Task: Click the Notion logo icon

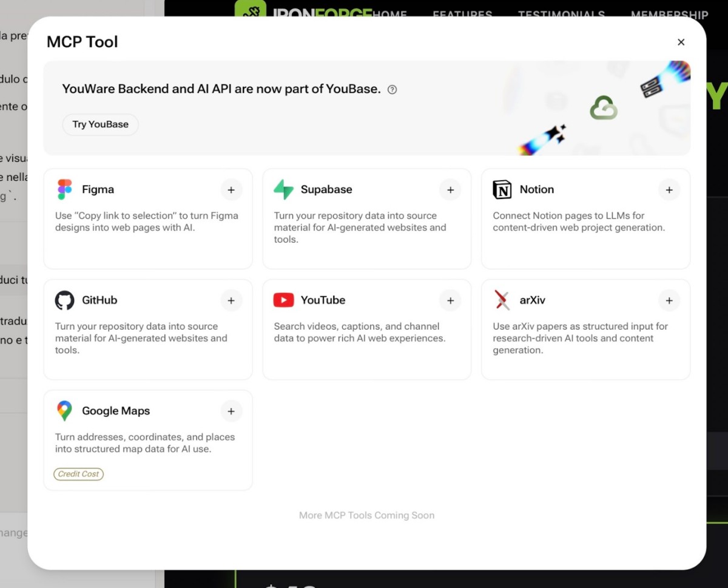Action: coord(502,189)
